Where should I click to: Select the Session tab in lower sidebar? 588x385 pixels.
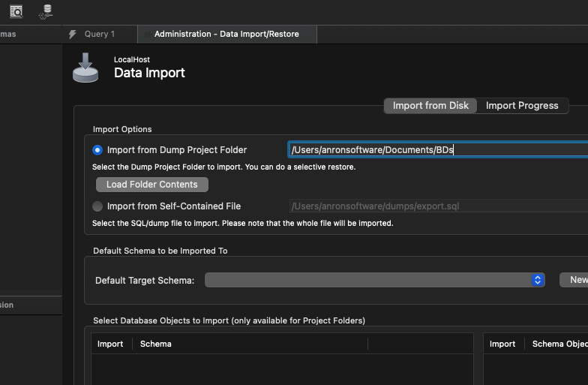(x=7, y=305)
